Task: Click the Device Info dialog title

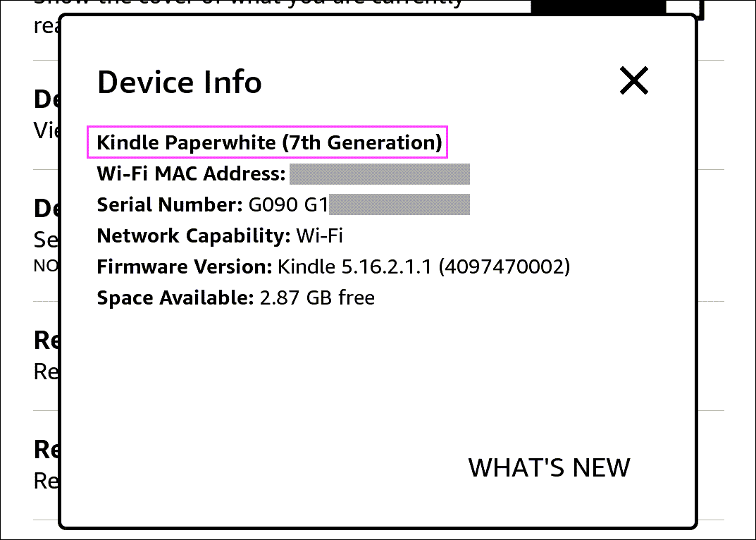Action: click(179, 82)
